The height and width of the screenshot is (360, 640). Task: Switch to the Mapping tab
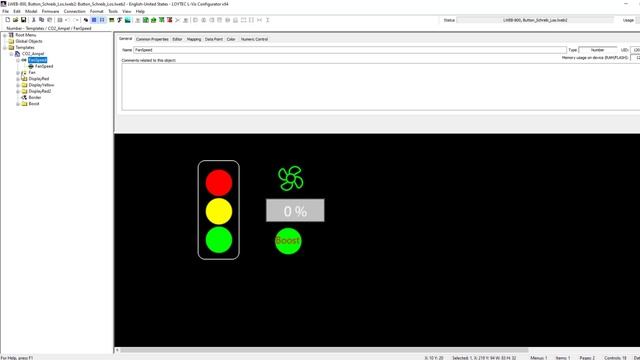(x=194, y=39)
